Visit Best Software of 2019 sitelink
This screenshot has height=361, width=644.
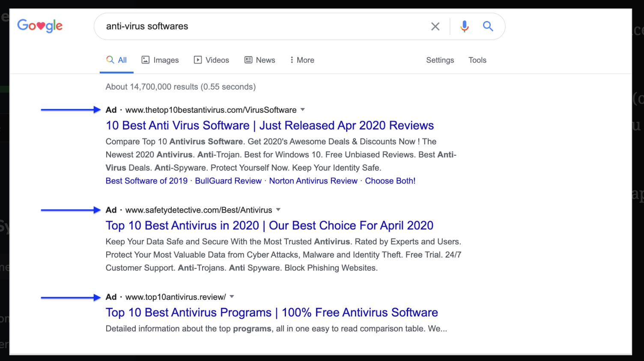[x=147, y=181]
